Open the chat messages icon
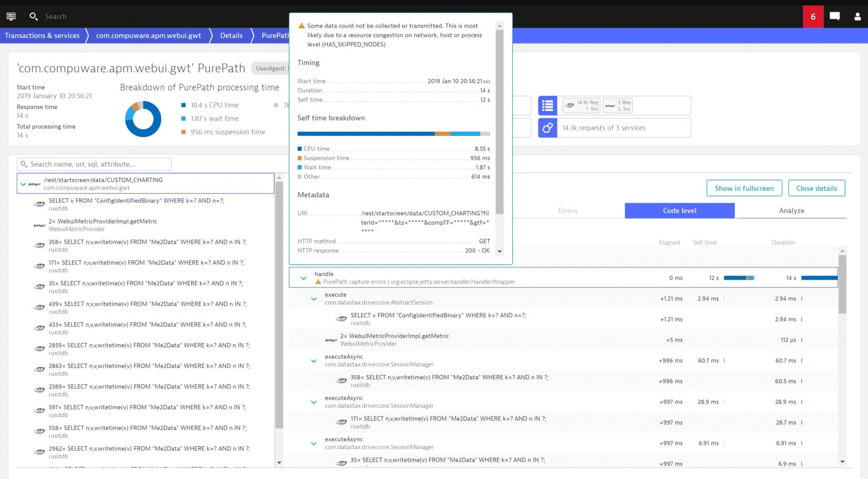 (x=835, y=16)
